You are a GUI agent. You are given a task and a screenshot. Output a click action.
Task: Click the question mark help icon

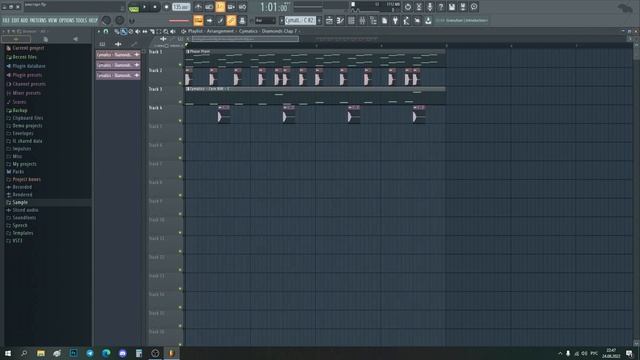(441, 7)
